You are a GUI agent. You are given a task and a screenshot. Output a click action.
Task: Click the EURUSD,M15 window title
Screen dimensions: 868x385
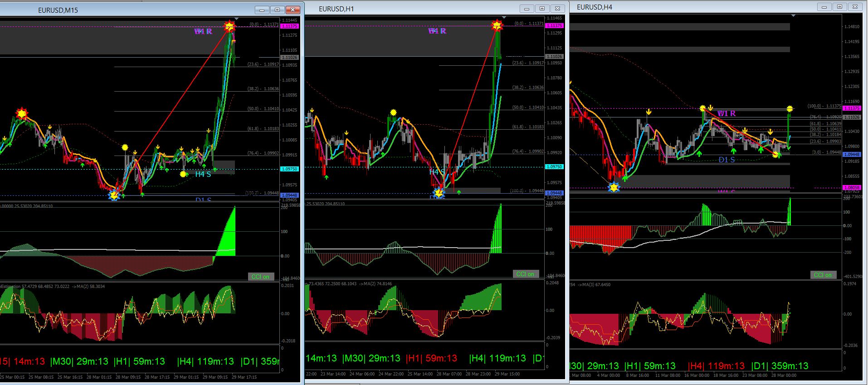tap(58, 10)
